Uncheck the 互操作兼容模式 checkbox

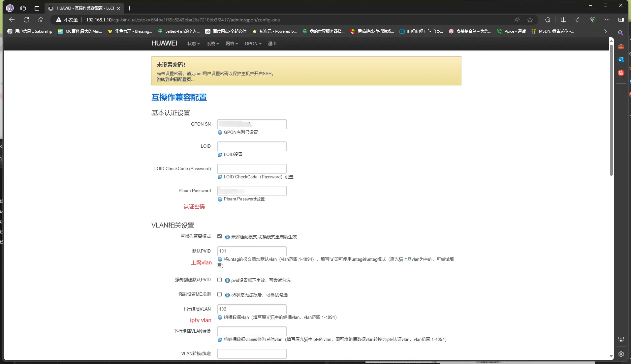pos(219,236)
